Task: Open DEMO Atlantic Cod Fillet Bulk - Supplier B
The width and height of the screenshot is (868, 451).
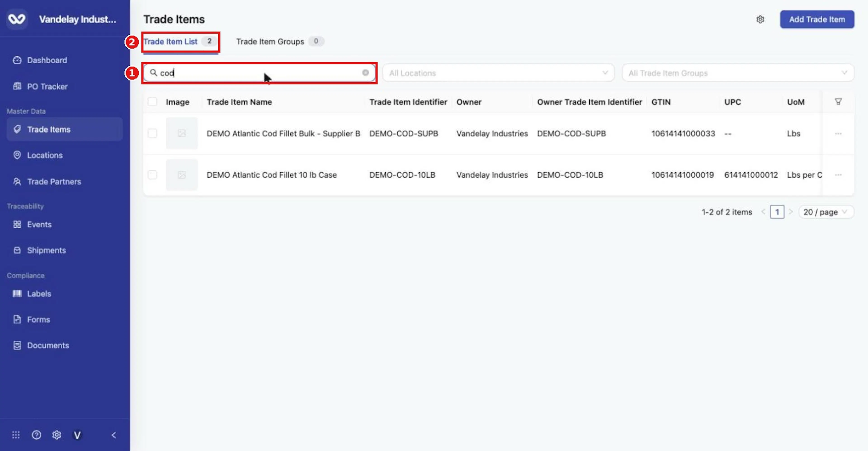Action: (x=283, y=133)
